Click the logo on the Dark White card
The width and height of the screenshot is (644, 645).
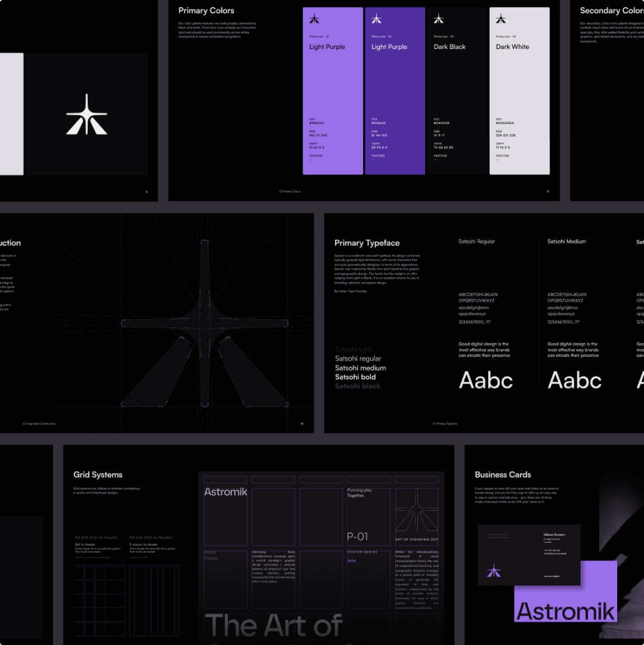501,19
